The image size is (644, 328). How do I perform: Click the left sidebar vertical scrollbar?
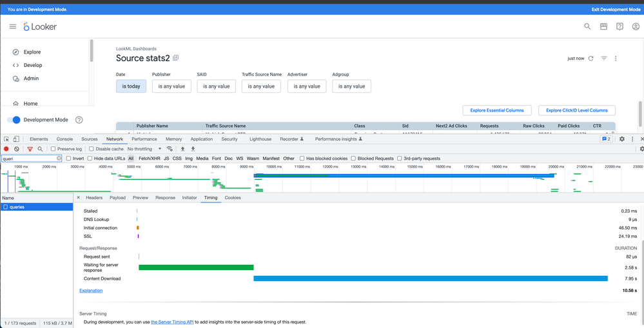[x=92, y=50]
